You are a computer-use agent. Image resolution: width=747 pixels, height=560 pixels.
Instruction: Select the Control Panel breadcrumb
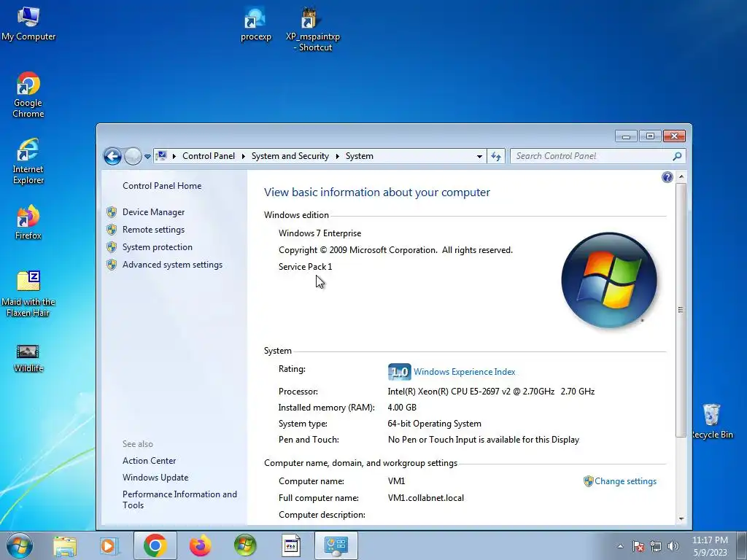click(209, 156)
